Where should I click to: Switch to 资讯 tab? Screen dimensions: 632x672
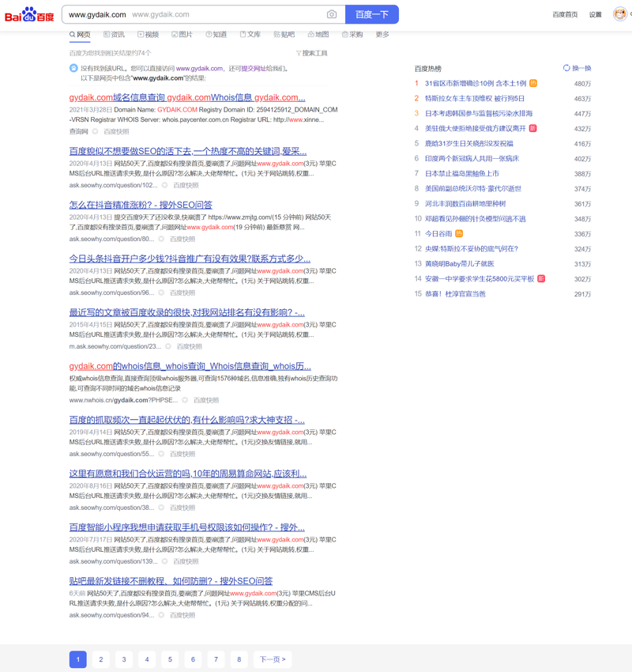click(114, 35)
